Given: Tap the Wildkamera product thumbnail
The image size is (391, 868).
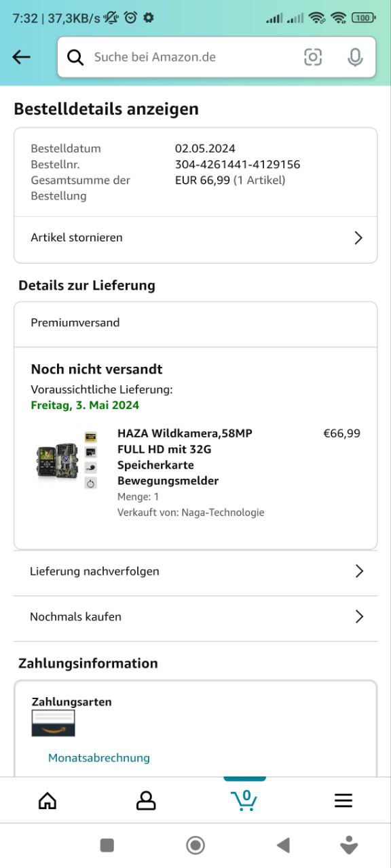Looking at the screenshot, I should (67, 460).
